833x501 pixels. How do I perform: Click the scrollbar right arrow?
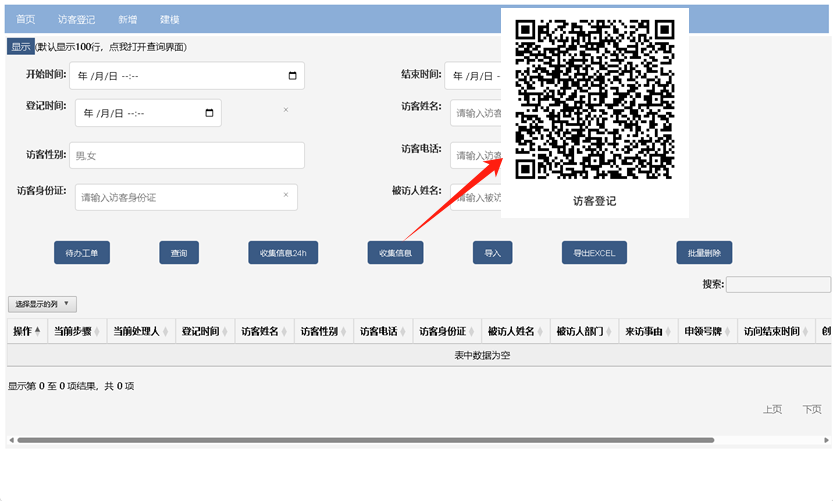point(826,440)
